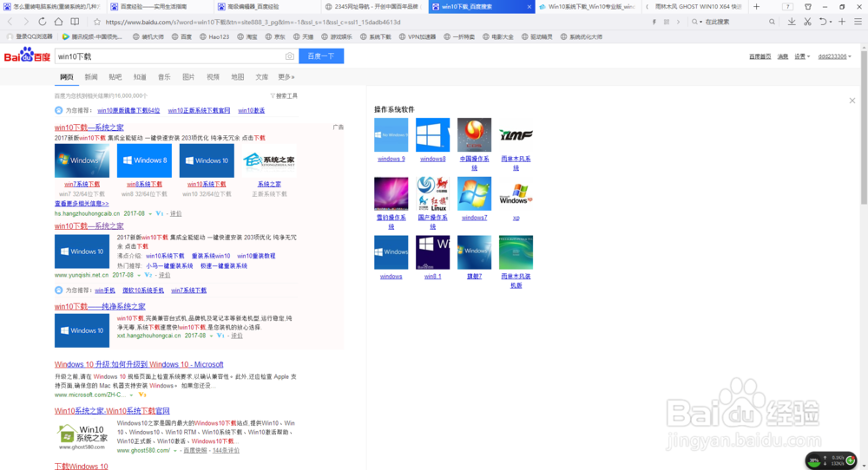Open a new tab with plus button
Viewport: 868px width, 470px height.
756,7
